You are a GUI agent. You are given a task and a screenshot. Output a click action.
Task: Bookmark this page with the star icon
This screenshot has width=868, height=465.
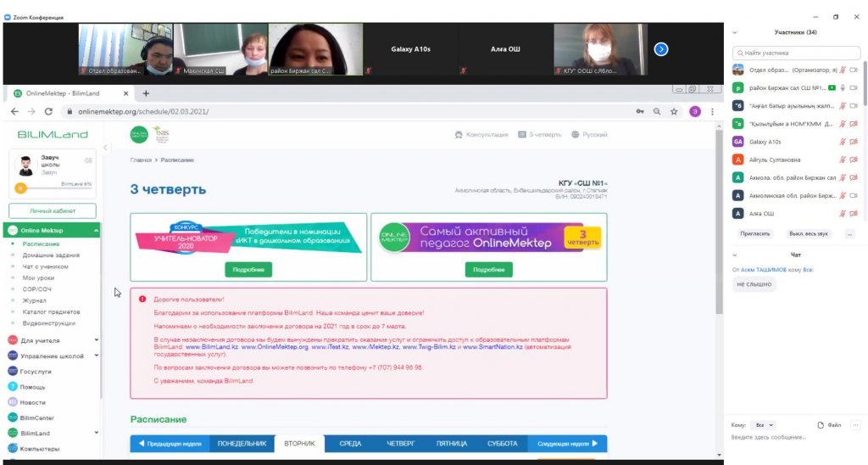pyautogui.click(x=674, y=111)
